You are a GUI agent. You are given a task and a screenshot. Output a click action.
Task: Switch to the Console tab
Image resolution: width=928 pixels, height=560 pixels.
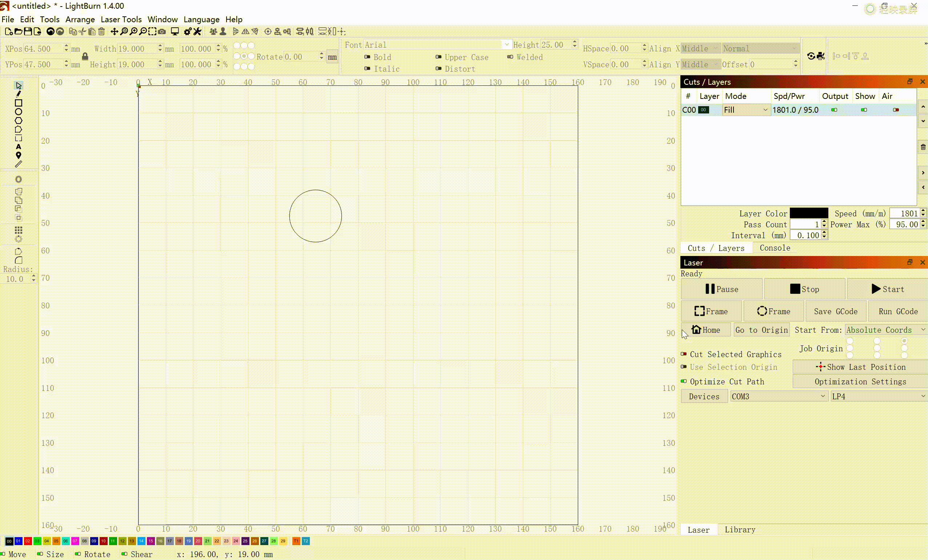click(x=775, y=248)
